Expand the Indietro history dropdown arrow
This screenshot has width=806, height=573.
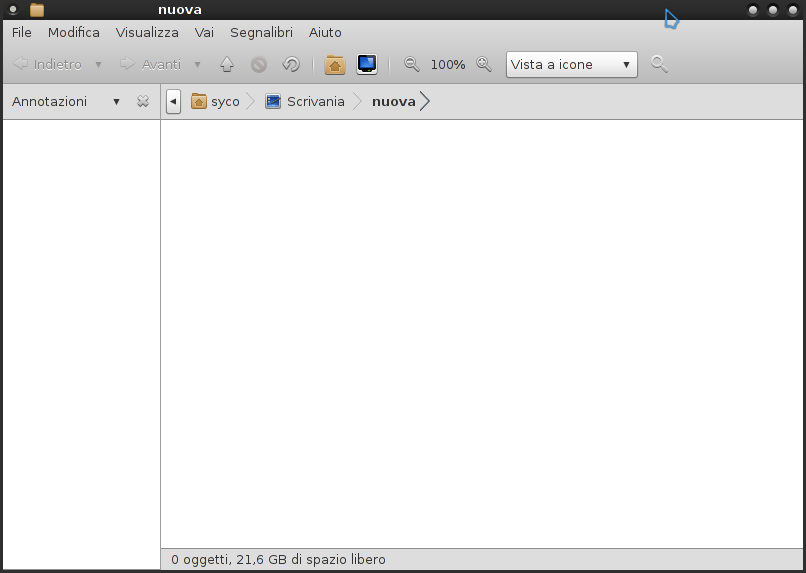[98, 65]
